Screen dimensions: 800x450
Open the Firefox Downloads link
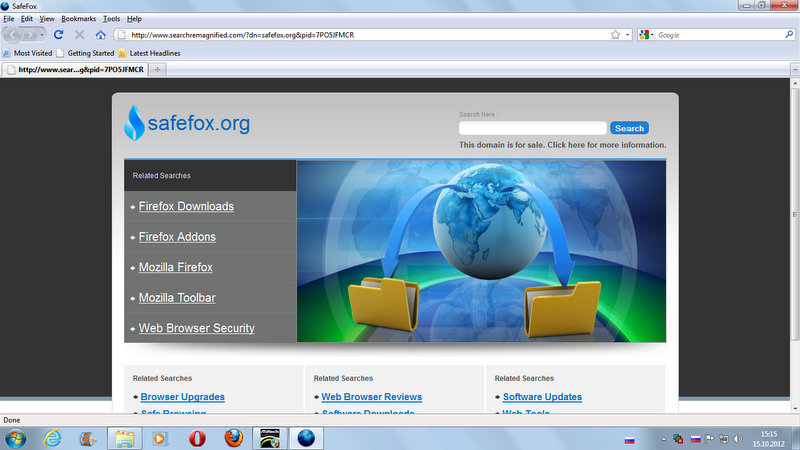pyautogui.click(x=186, y=206)
